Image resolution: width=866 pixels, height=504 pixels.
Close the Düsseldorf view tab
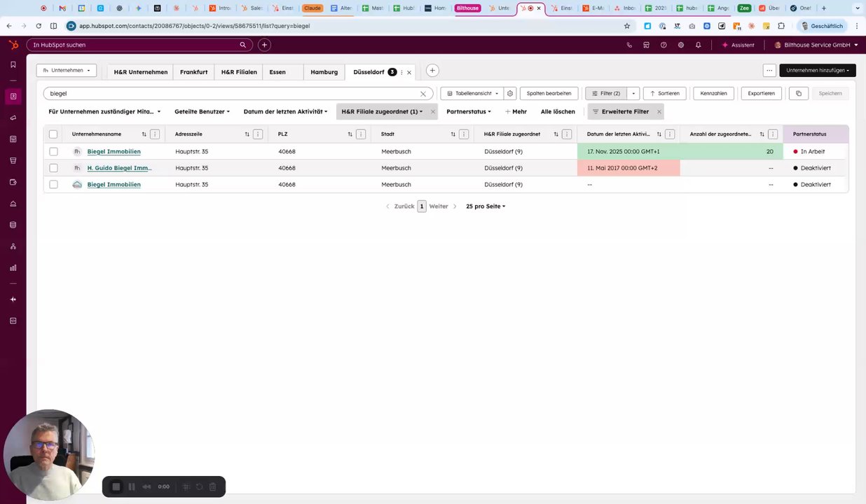coord(409,72)
